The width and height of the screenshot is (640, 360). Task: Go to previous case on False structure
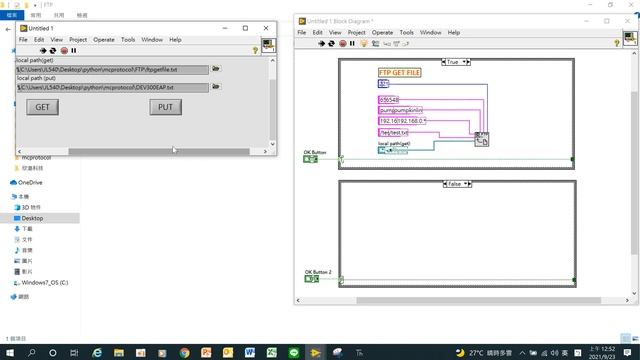coord(445,184)
